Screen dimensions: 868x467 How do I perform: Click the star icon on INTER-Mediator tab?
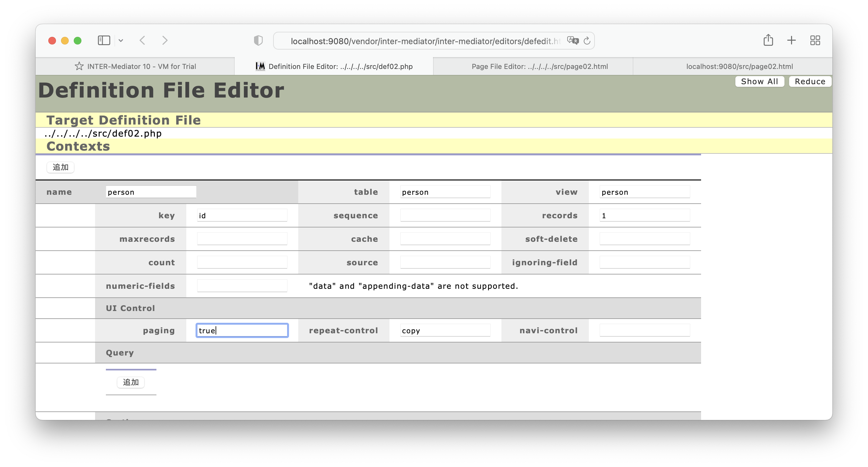coord(79,66)
